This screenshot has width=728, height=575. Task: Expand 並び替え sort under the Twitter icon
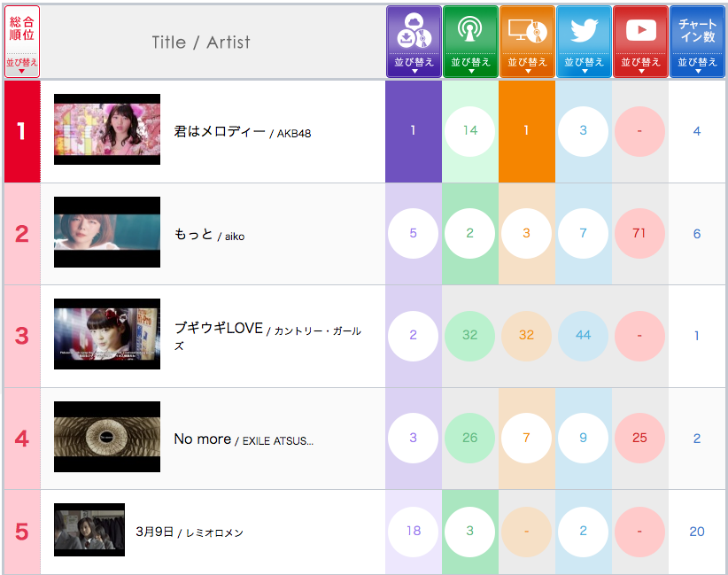(584, 64)
